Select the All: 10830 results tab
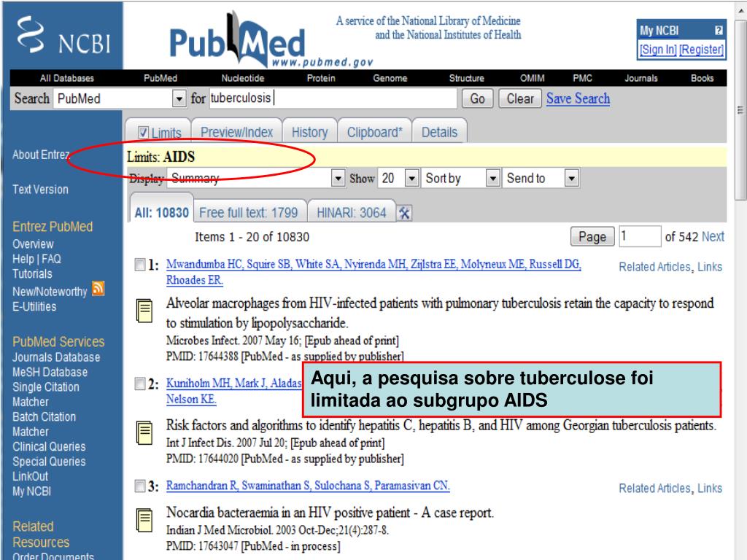 [x=161, y=212]
